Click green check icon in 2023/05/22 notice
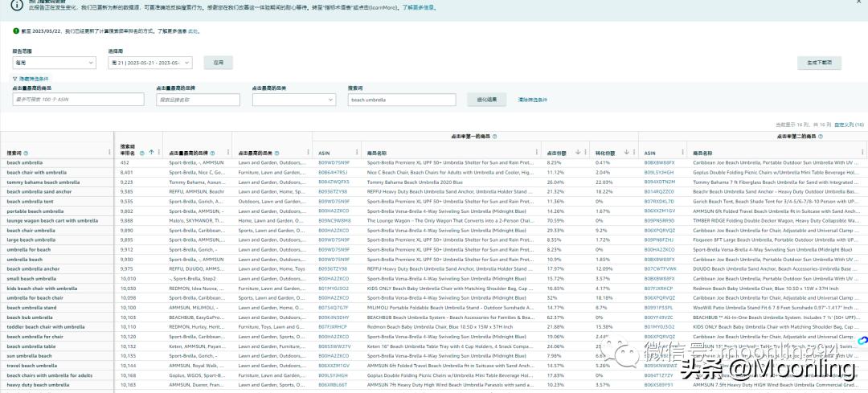This screenshot has width=868, height=393. pos(15,31)
